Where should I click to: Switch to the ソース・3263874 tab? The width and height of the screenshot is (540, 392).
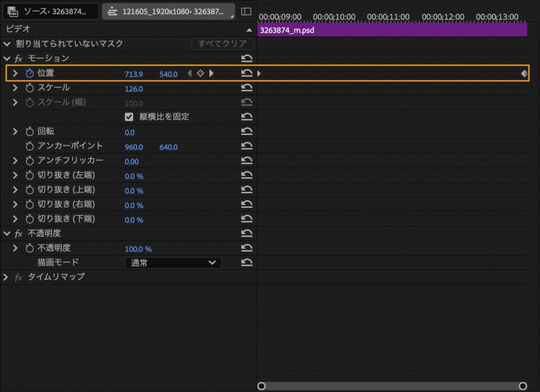tap(51, 11)
